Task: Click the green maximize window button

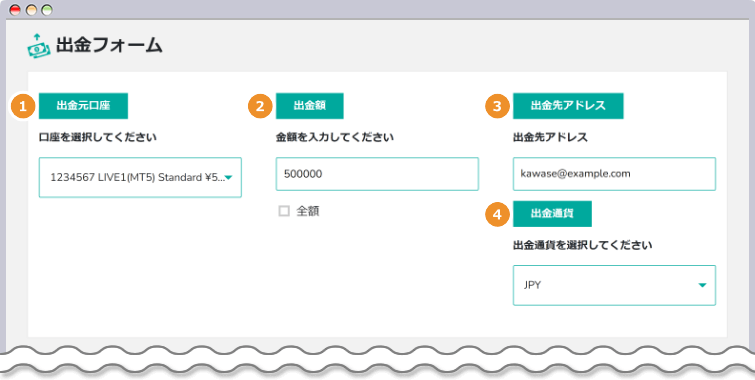Action: point(47,10)
